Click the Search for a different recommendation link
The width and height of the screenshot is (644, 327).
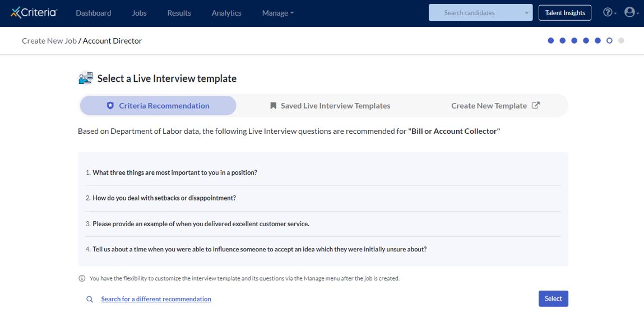click(156, 299)
